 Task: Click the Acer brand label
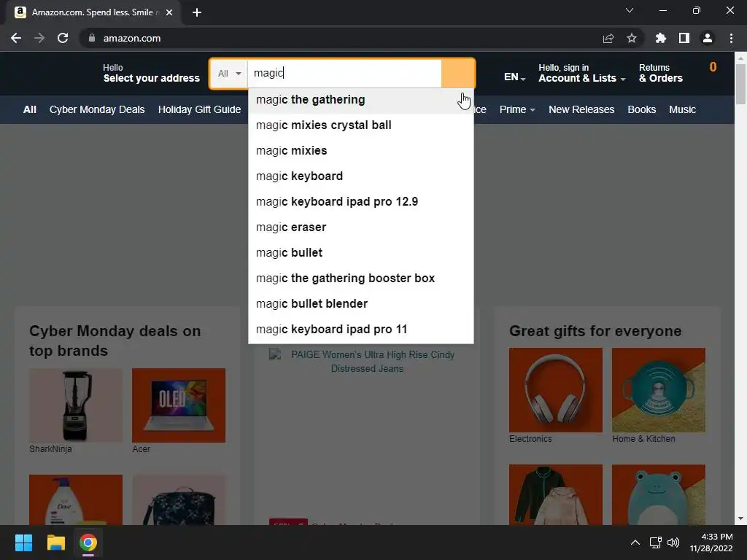[x=141, y=449]
